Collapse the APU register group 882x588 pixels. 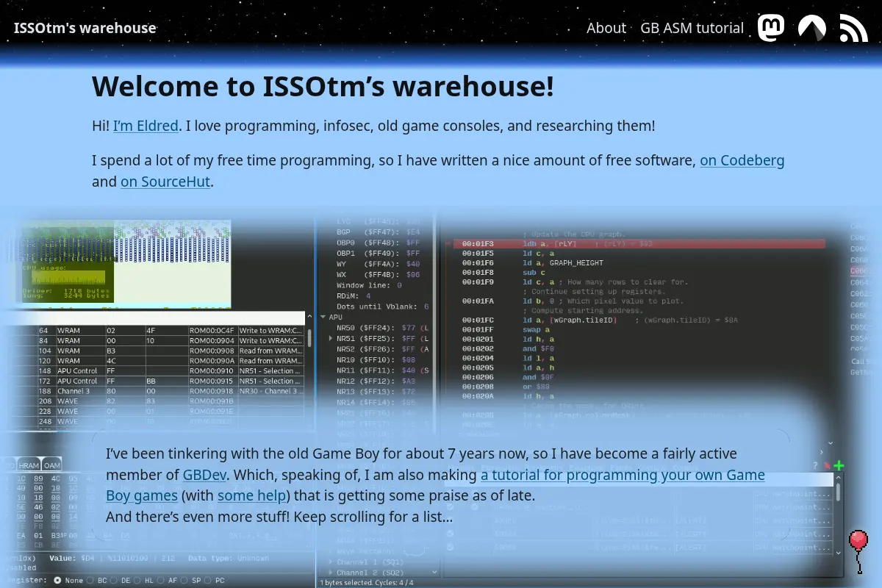tap(323, 317)
